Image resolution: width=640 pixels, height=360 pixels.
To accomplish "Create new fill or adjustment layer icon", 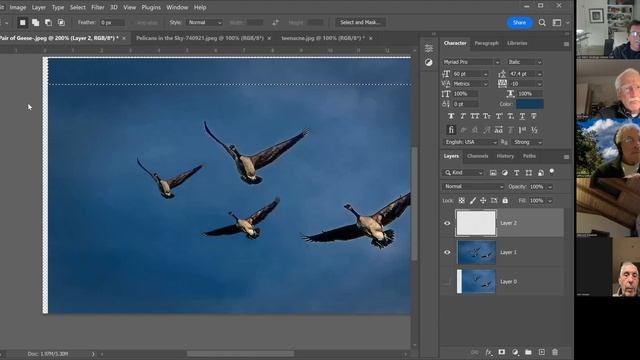I will point(515,352).
